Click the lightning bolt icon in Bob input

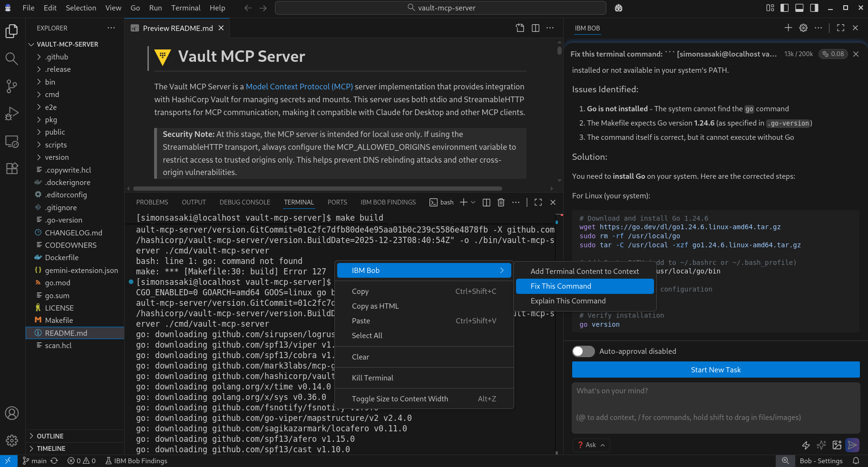tap(806, 445)
